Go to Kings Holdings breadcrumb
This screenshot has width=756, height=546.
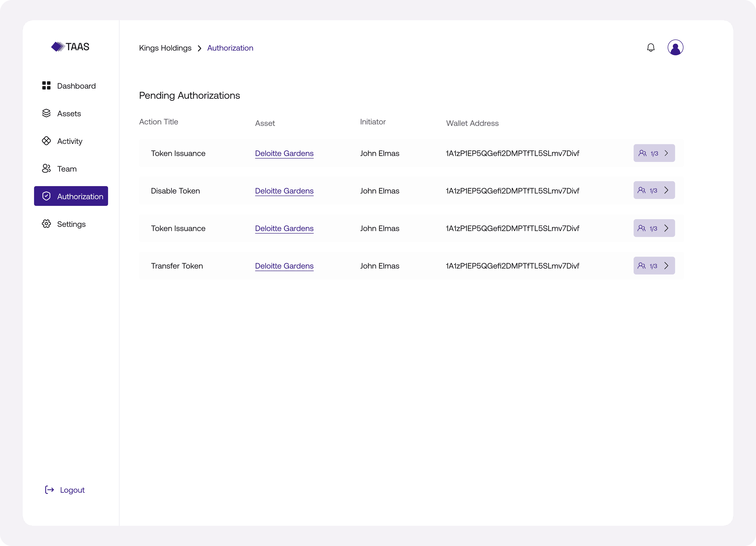click(x=165, y=48)
